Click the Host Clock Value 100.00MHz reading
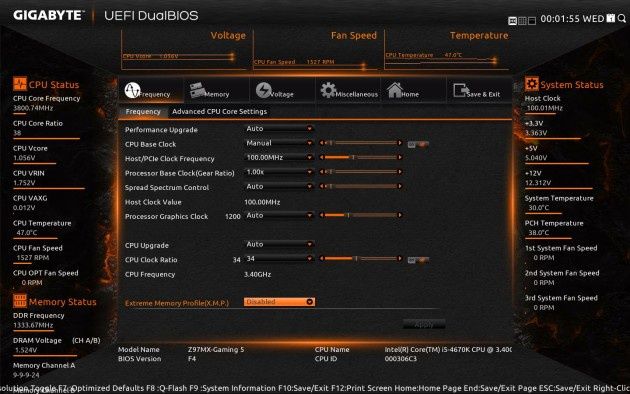 [x=262, y=202]
